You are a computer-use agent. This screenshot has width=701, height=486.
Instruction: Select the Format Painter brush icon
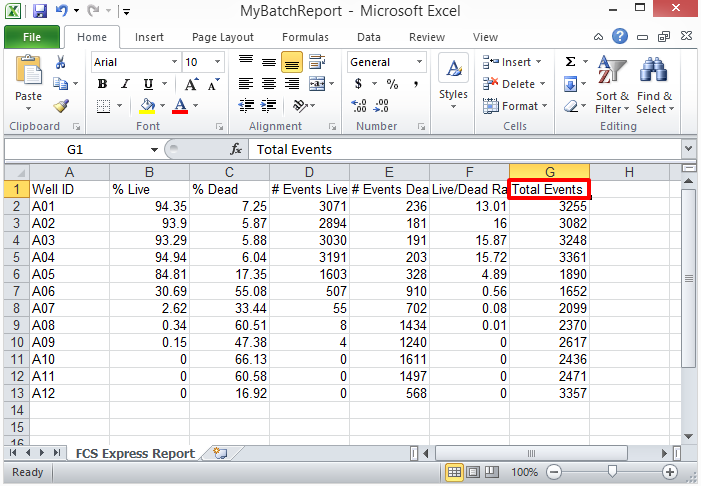(60, 105)
